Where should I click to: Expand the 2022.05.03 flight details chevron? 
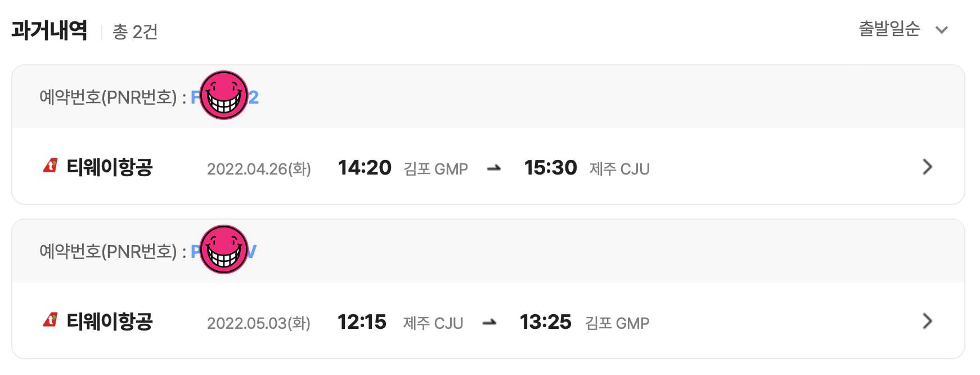point(927,321)
